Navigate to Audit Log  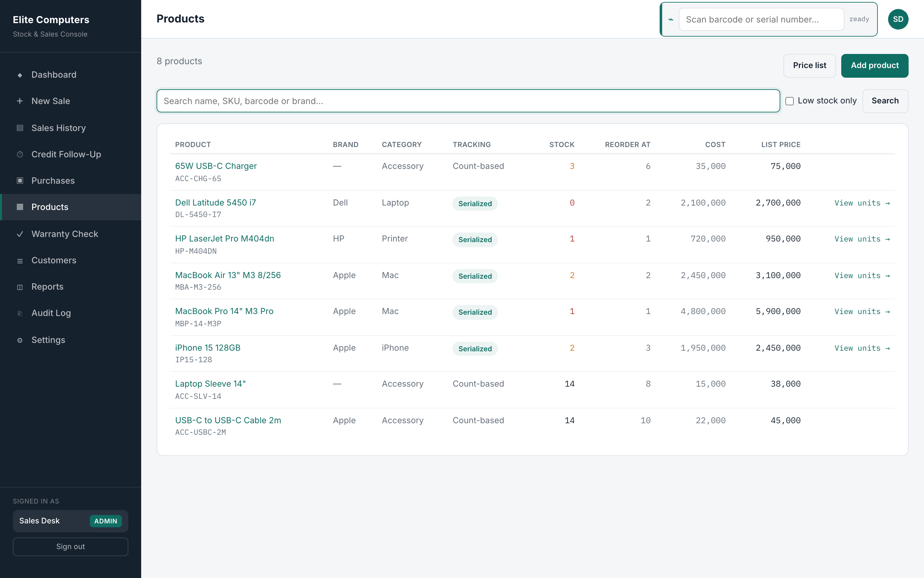tap(71, 313)
